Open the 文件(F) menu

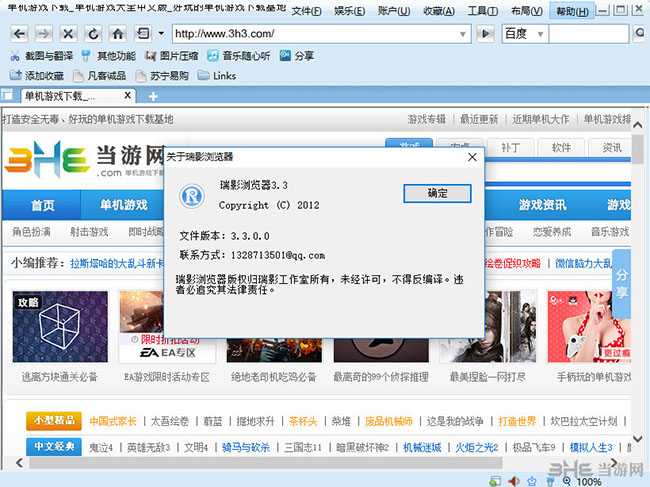(306, 11)
